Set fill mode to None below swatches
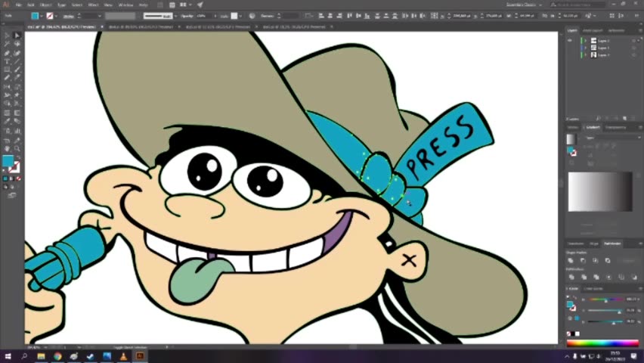This screenshot has width=644, height=363. click(18, 178)
